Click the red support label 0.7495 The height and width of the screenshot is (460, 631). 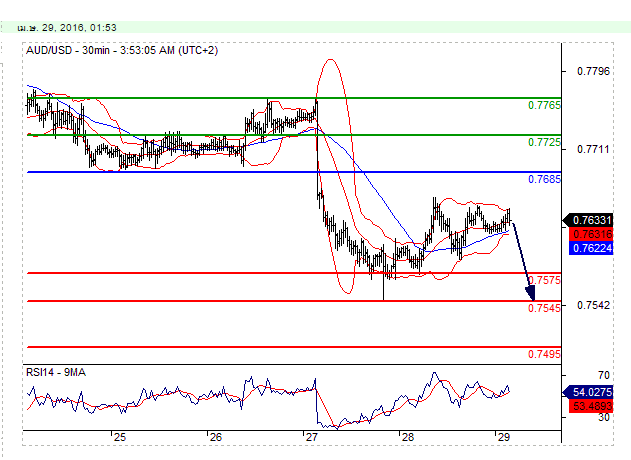click(544, 354)
